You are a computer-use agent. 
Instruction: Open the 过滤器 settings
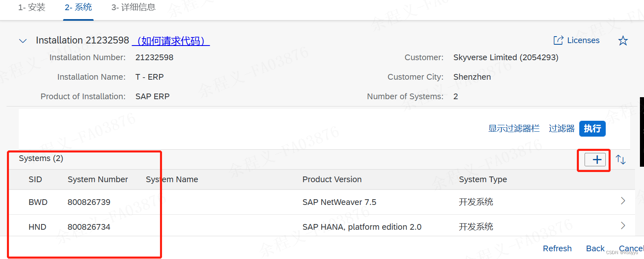point(561,128)
